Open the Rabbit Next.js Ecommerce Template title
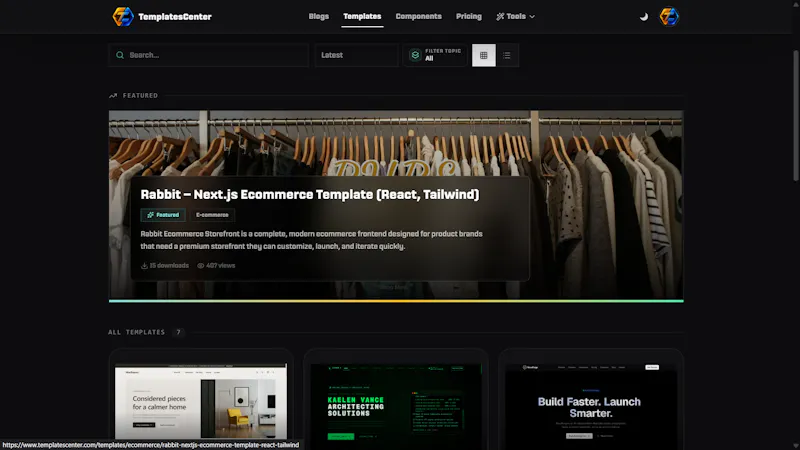Screen dimensions: 800x450 310,194
